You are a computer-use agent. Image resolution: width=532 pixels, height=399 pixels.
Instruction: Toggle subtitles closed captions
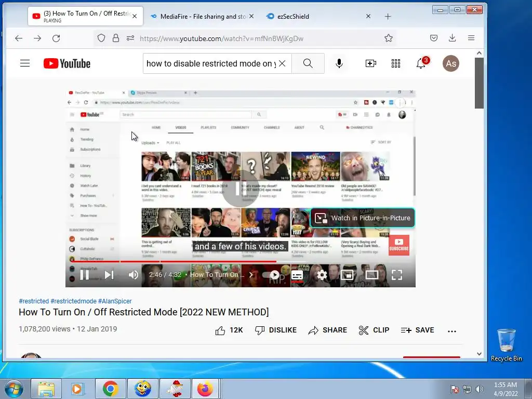(297, 275)
